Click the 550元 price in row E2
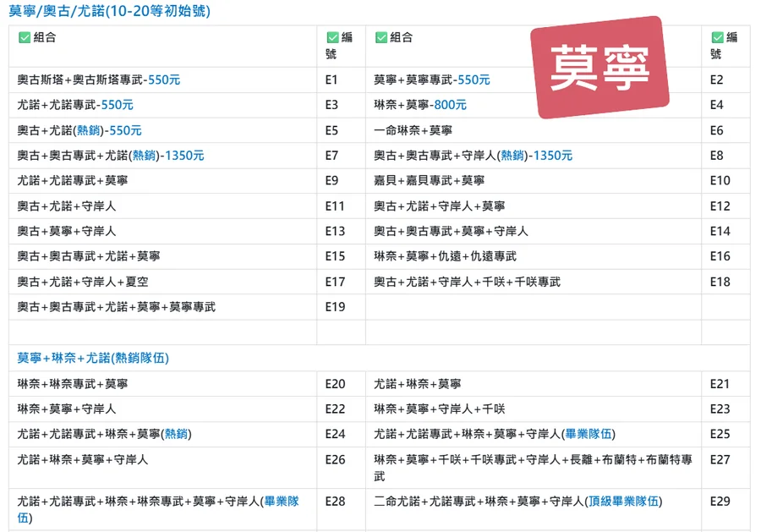Screen dimensions: 761x532 [473, 80]
